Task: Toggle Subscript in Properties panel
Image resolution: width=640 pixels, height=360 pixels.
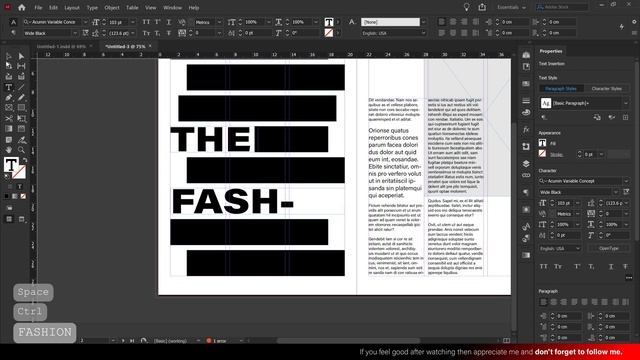Action: 591,267
